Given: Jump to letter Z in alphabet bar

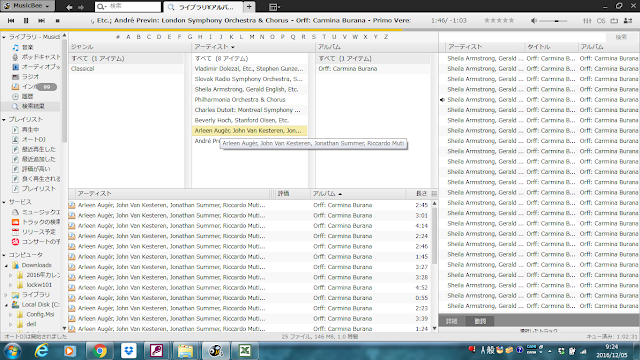Looking at the screenshot, I should (x=386, y=37).
